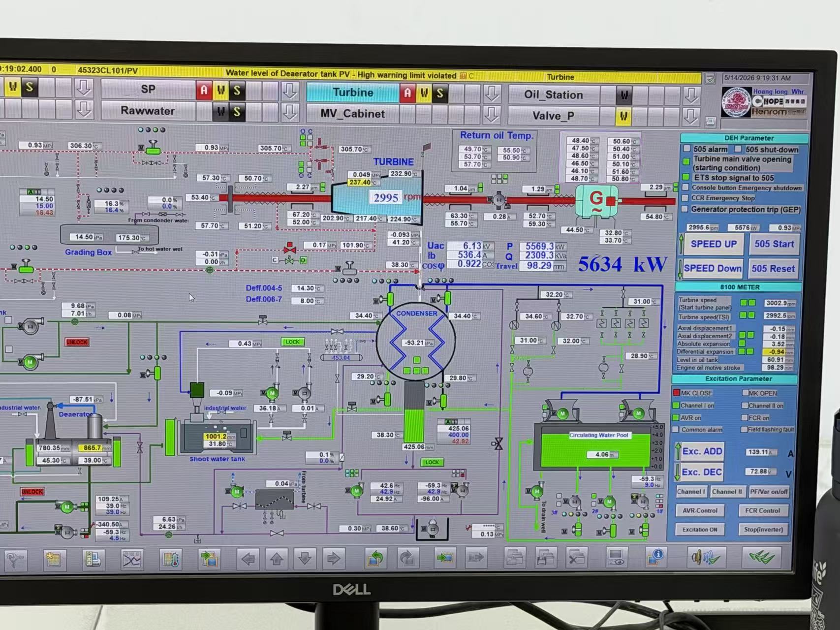Open the MV_Cabinet overview tab
The image size is (840, 630).
pyautogui.click(x=352, y=114)
